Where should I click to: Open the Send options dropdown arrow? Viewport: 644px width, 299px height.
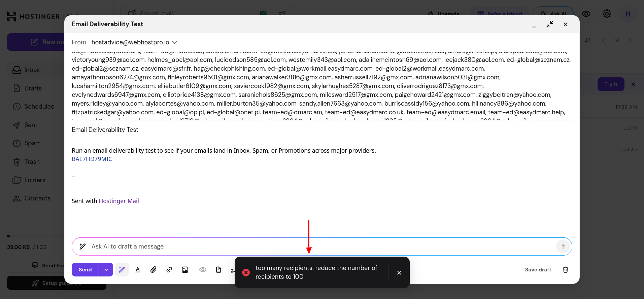point(106,270)
